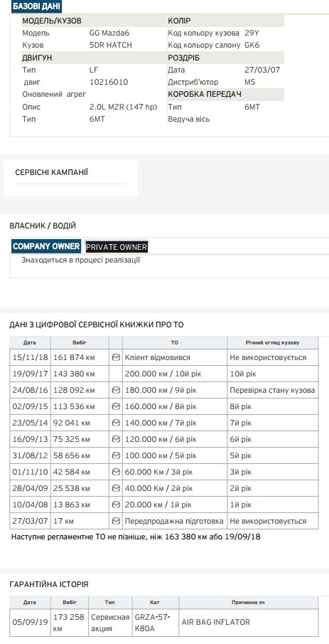Select the СЕРВІСНІ КАМПАНІЇ section heading
This screenshot has height=644, width=329.
pyautogui.click(x=52, y=172)
